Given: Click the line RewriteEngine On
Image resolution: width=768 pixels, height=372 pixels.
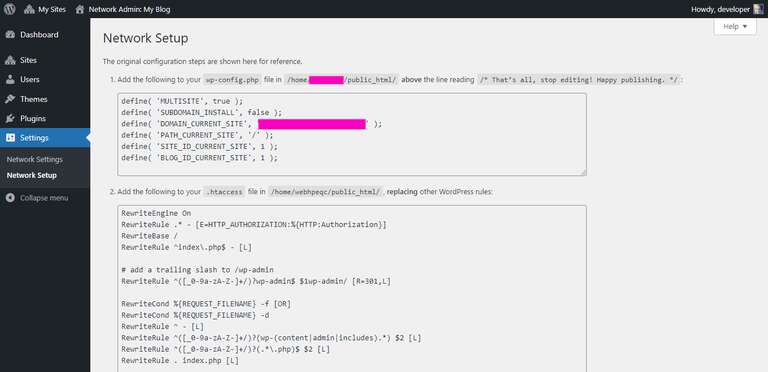Looking at the screenshot, I should (x=156, y=213).
